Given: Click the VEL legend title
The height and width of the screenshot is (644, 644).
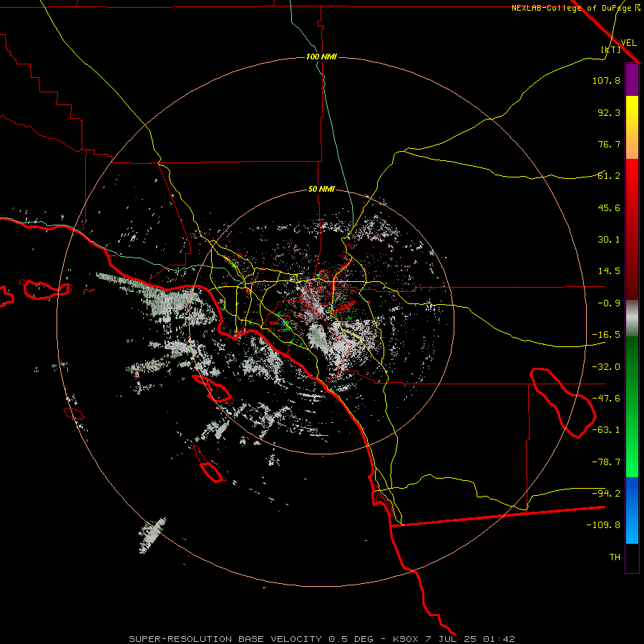Looking at the screenshot, I should point(628,43).
